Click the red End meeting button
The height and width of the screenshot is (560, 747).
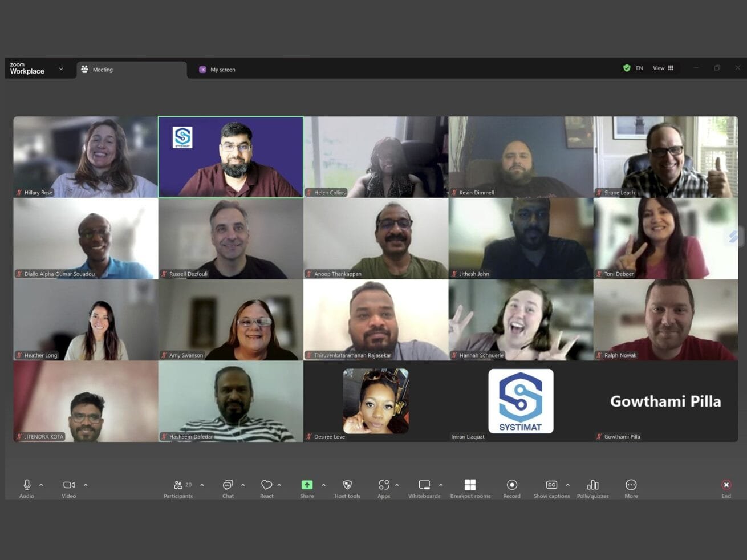point(726,485)
